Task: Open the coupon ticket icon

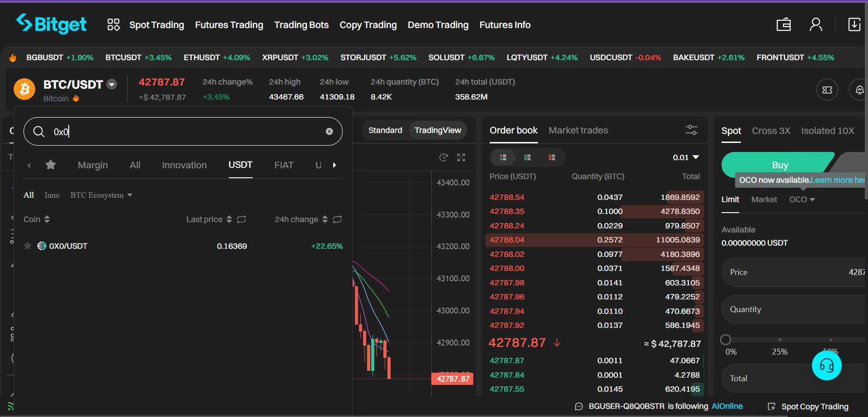Action: coord(827,90)
